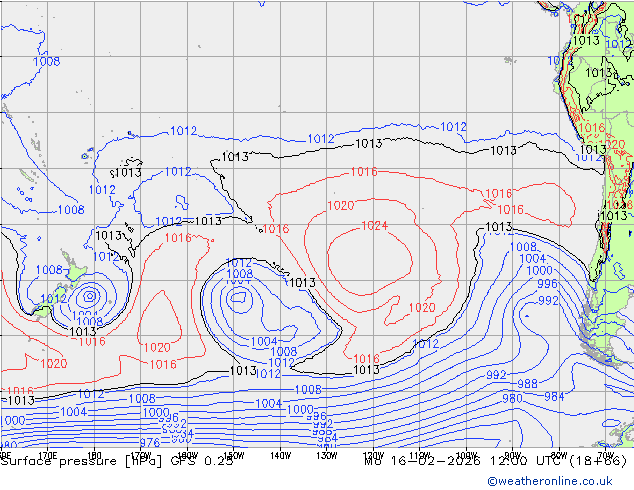Viewport: 634px width, 490px height.
Task: Click the blue '976' isobar label
Action: click(150, 442)
